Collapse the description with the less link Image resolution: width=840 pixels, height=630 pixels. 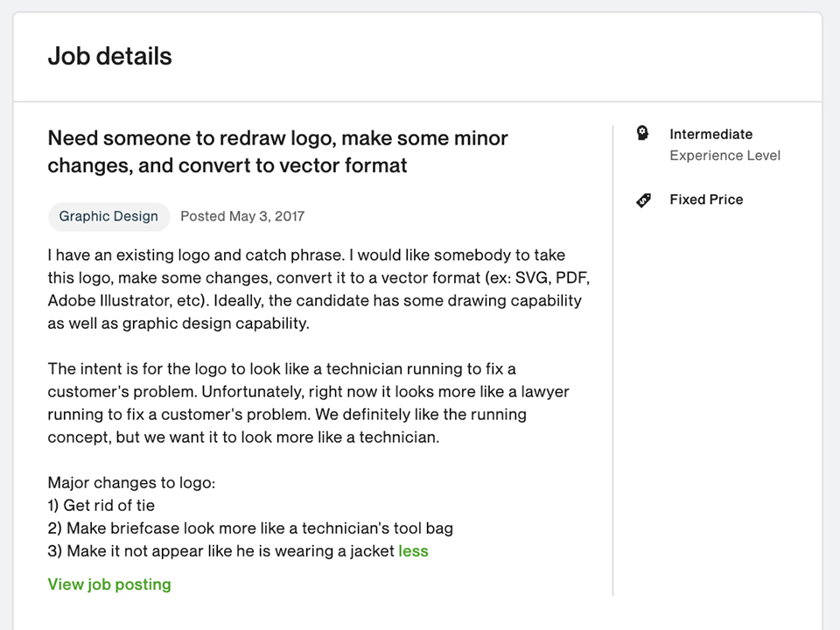pyautogui.click(x=413, y=550)
